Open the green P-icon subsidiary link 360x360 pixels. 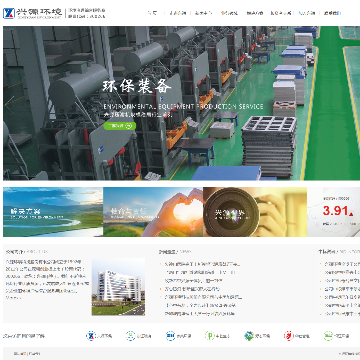coord(218,336)
